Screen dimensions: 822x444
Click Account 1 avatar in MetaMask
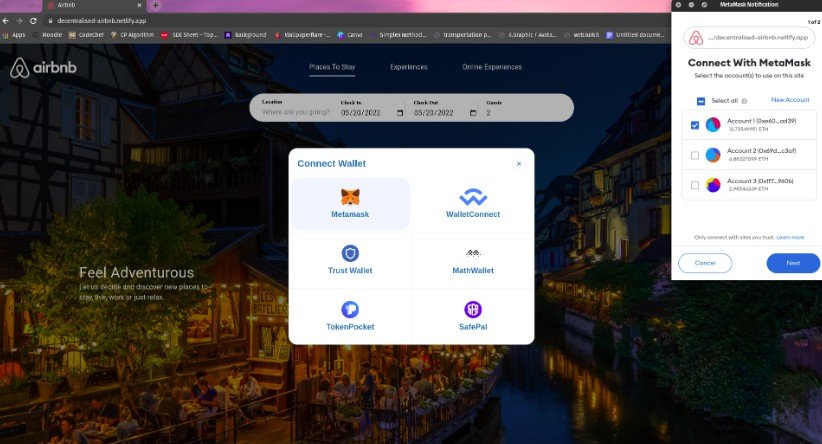point(713,125)
